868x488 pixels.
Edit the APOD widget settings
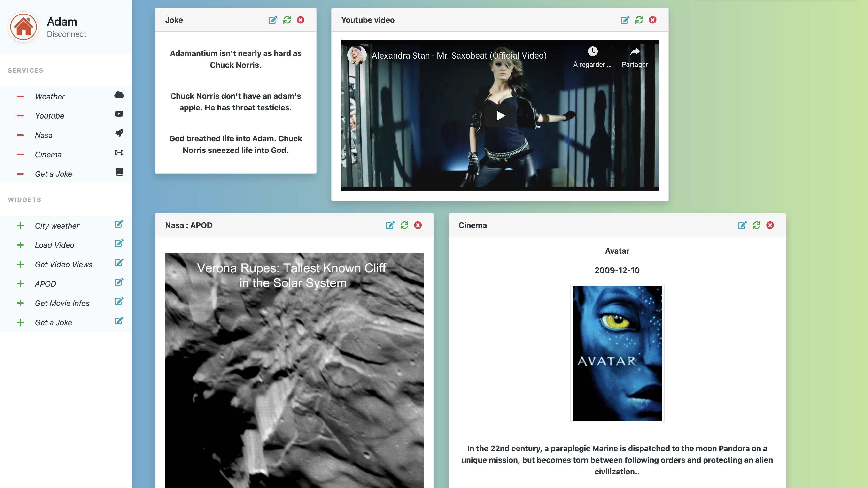[119, 282]
